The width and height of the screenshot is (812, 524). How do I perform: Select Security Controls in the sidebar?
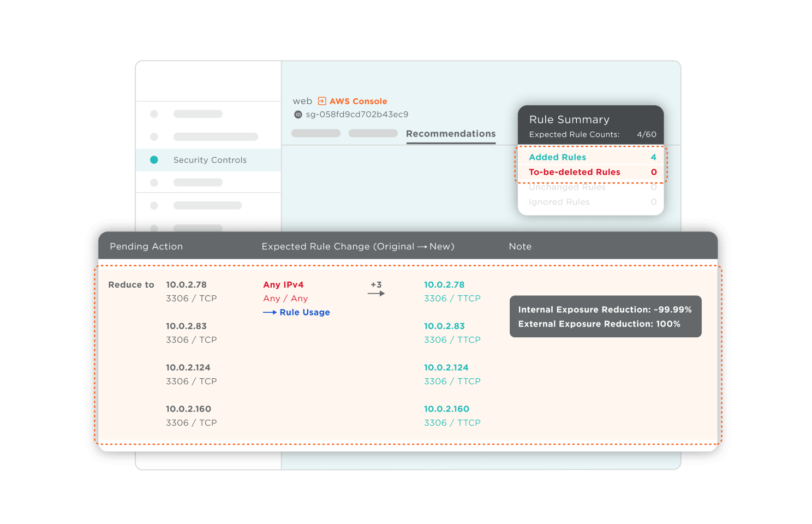208,160
